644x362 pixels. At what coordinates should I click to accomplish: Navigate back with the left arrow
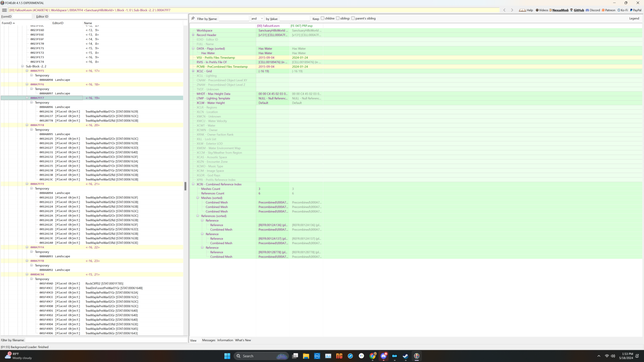(x=504, y=10)
